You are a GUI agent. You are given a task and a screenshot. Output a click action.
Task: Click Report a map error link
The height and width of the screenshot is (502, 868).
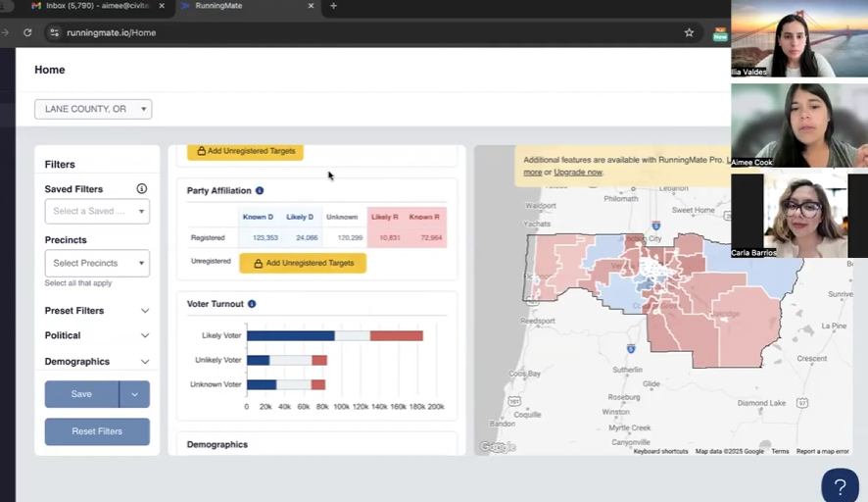(x=822, y=452)
